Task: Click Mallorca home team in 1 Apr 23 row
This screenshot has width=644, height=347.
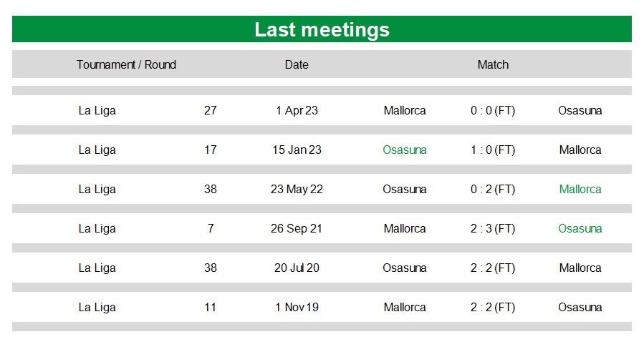Action: tap(405, 110)
